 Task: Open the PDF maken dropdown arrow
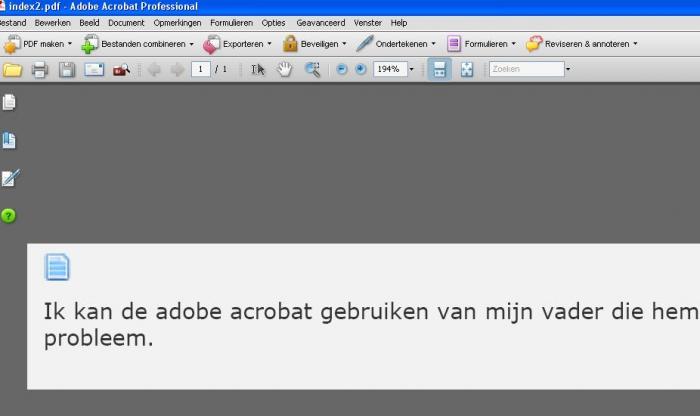70,44
